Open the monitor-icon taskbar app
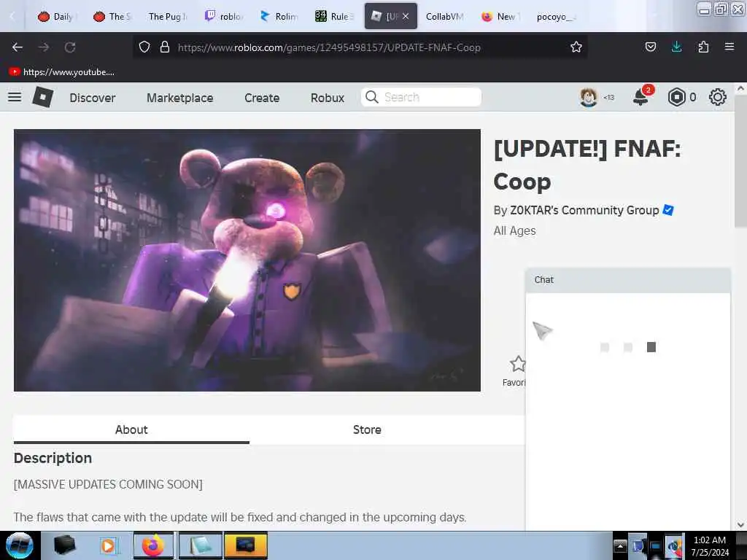The height and width of the screenshot is (560, 747). (x=245, y=545)
